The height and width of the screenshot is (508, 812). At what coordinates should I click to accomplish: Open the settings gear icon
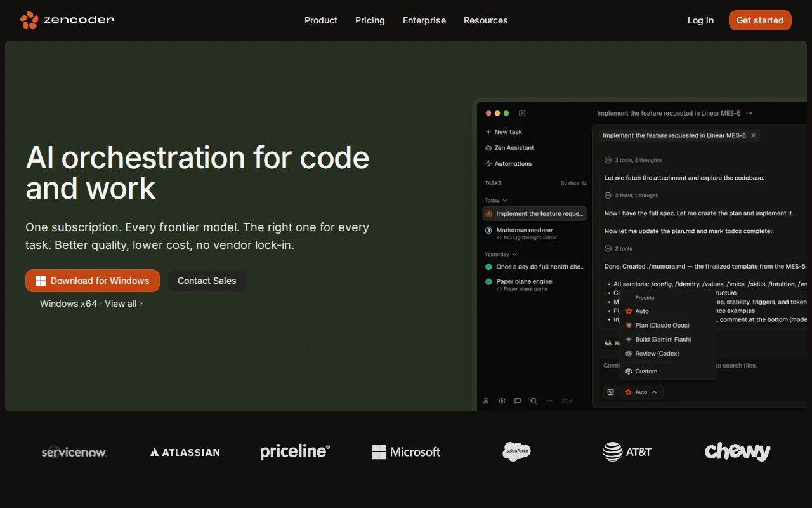click(502, 401)
